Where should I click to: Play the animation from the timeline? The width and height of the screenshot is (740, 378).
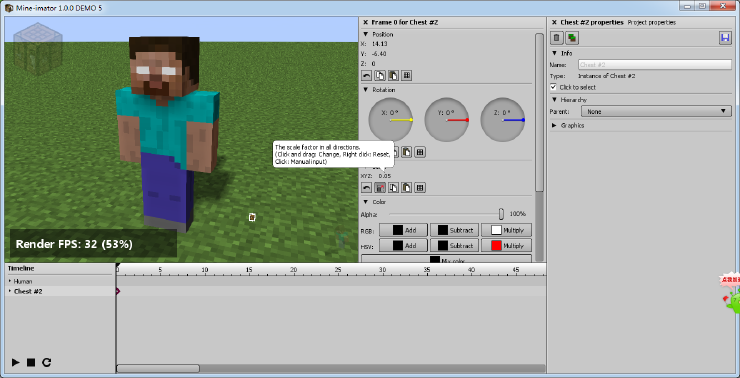tap(16, 362)
